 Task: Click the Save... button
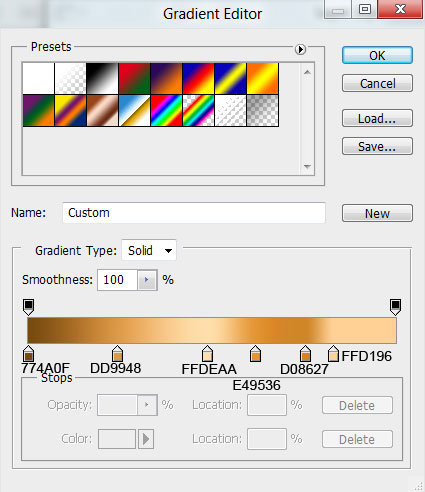[x=377, y=146]
